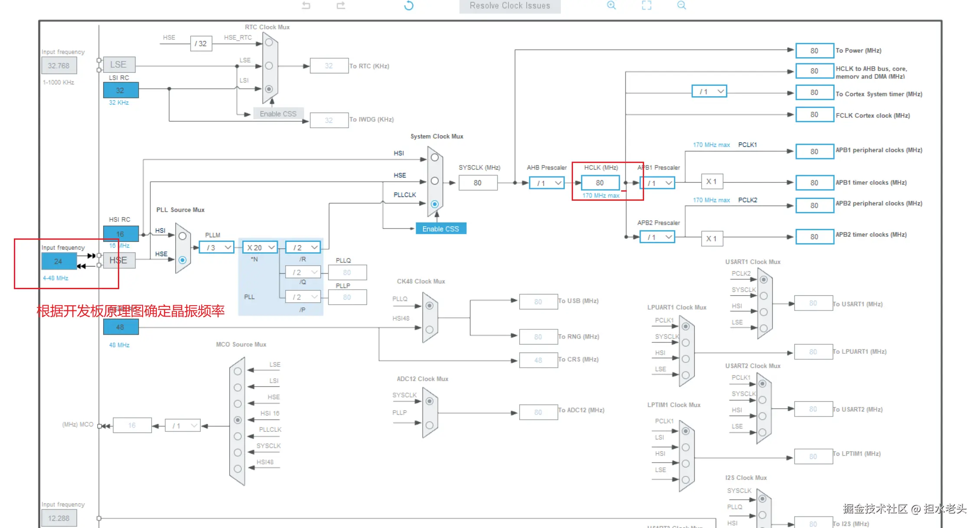
Task: Select LSE in the MCO Source Mux
Action: (x=238, y=372)
